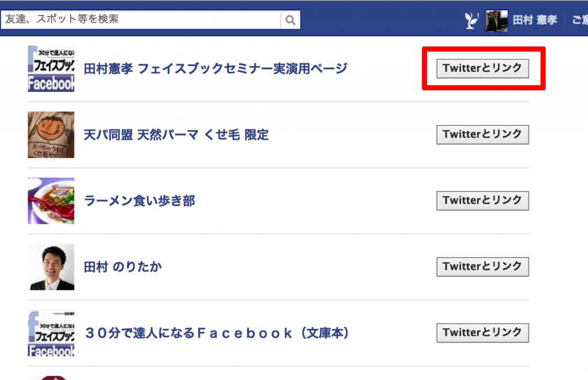Click 田村 のりたか portrait photo
This screenshot has height=380, width=588.
coord(51,267)
